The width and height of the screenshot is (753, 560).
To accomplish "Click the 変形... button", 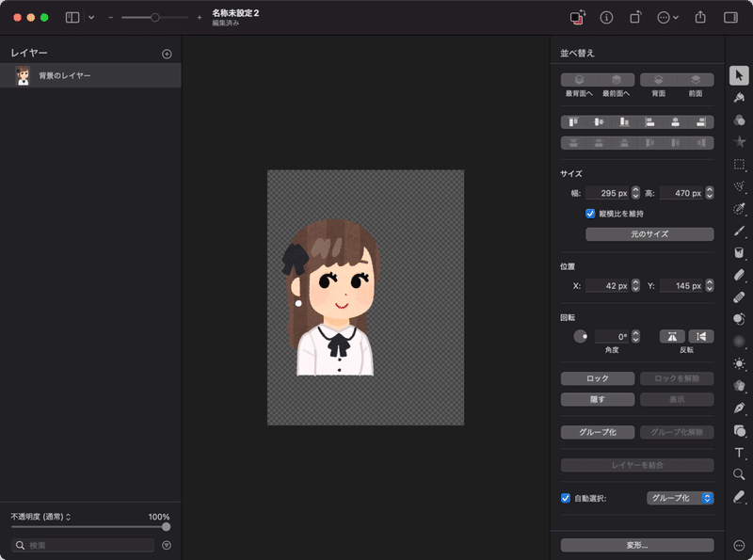I will (637, 545).
